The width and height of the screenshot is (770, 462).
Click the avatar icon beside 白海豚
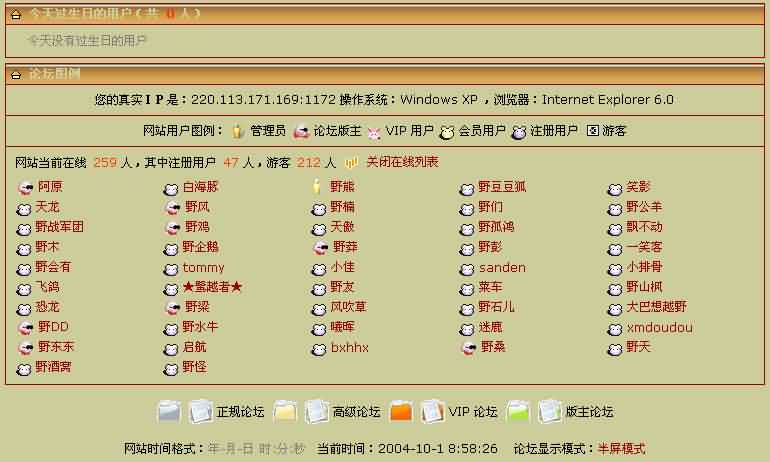tap(171, 187)
